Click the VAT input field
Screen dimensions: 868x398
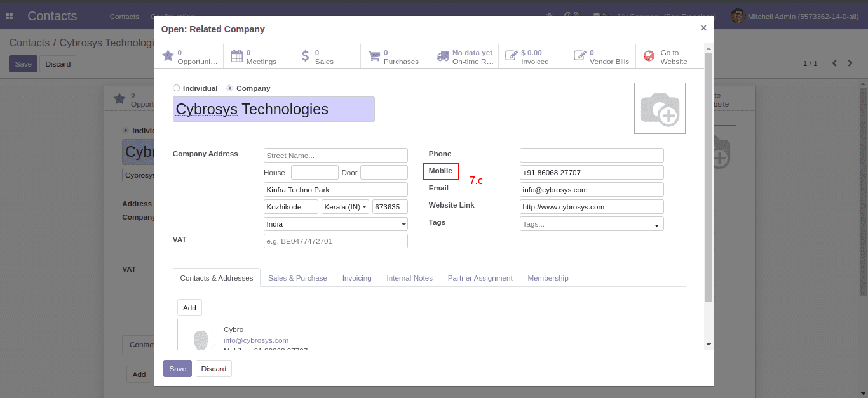click(336, 241)
